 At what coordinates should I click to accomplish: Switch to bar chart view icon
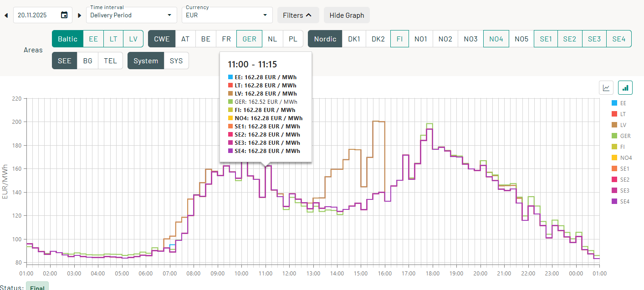click(625, 88)
